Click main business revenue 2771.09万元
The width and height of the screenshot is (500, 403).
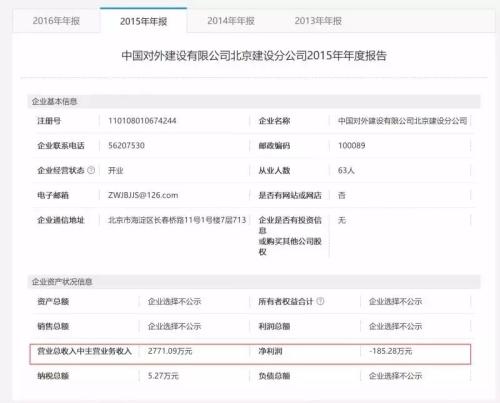[170, 351]
